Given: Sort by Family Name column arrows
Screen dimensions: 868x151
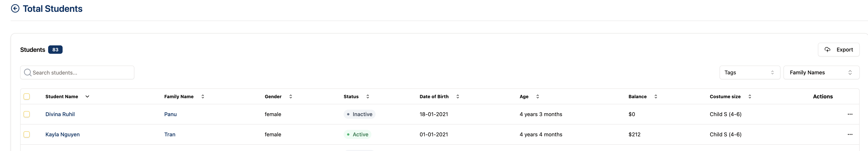Looking at the screenshot, I should coord(203,97).
